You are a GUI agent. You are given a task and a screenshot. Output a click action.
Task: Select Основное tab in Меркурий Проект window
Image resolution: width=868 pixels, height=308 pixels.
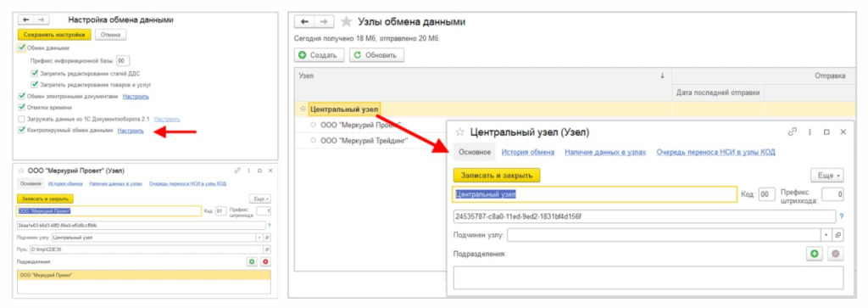(x=31, y=183)
